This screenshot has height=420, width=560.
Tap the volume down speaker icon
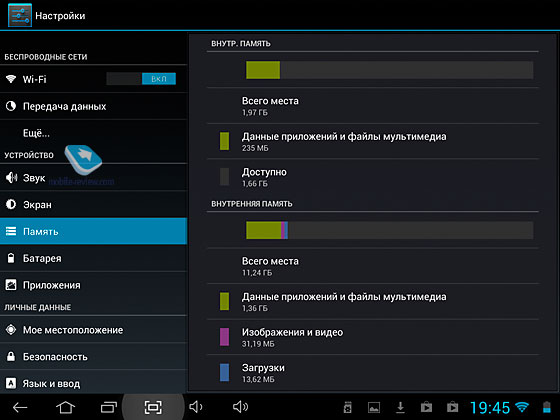pyautogui.click(x=196, y=407)
